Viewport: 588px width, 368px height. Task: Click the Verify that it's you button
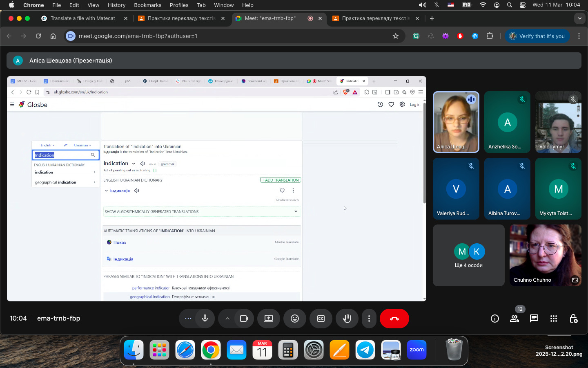coord(537,36)
